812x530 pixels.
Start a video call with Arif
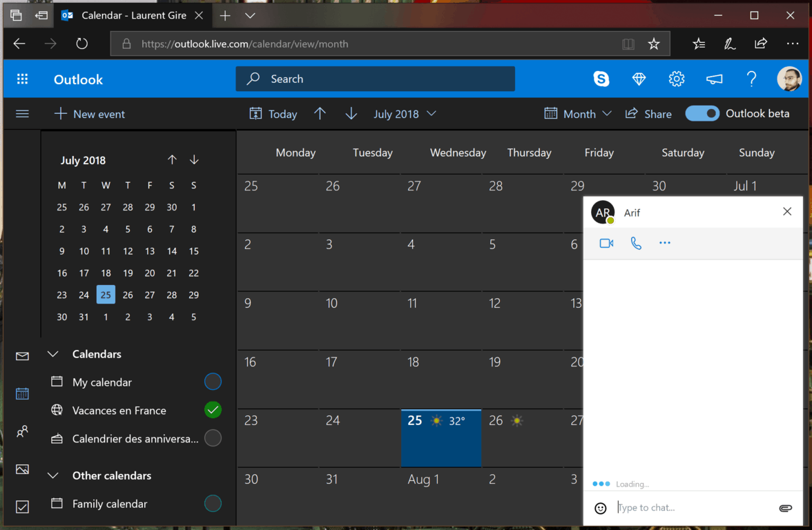(606, 243)
